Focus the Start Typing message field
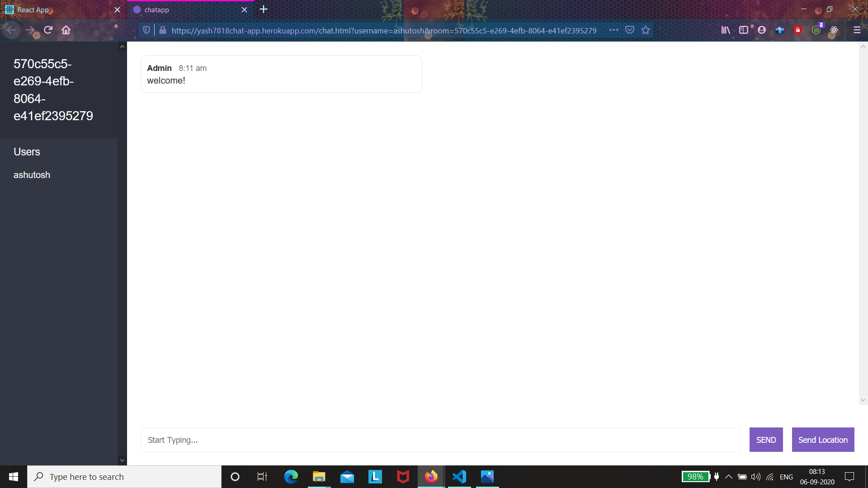Image resolution: width=868 pixels, height=488 pixels. tap(440, 440)
